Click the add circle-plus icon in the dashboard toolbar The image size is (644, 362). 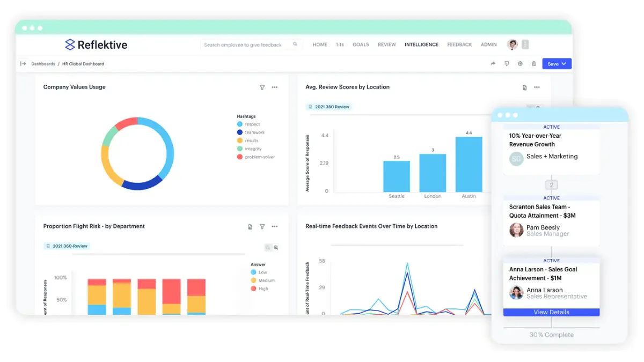520,64
